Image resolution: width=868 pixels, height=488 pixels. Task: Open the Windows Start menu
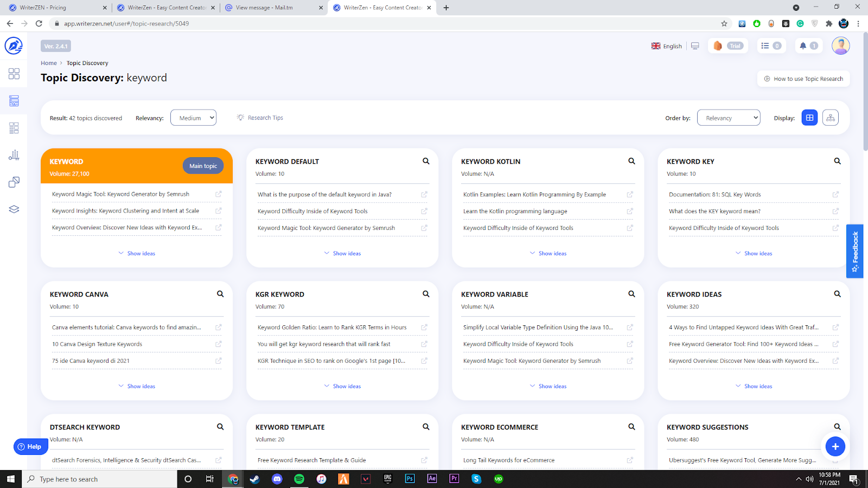11,479
